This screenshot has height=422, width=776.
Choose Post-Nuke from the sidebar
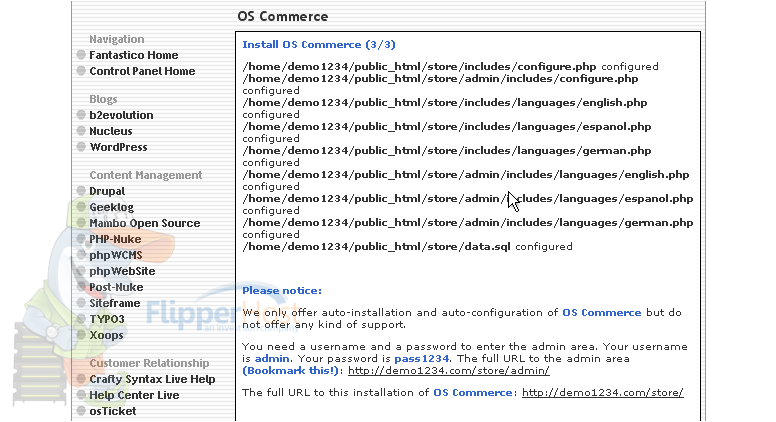(x=116, y=287)
